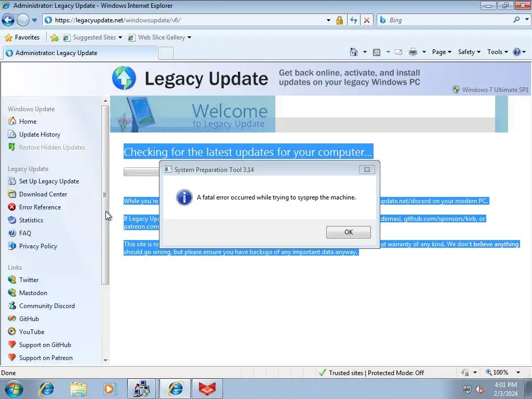Screen dimensions: 532x399
Task: Open the Favorites button
Action: coord(22,37)
